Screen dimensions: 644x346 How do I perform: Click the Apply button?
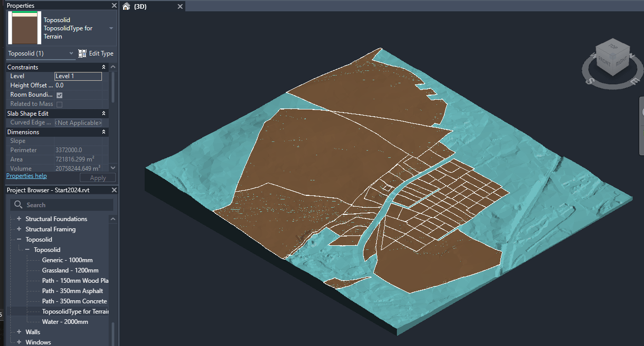pyautogui.click(x=97, y=177)
